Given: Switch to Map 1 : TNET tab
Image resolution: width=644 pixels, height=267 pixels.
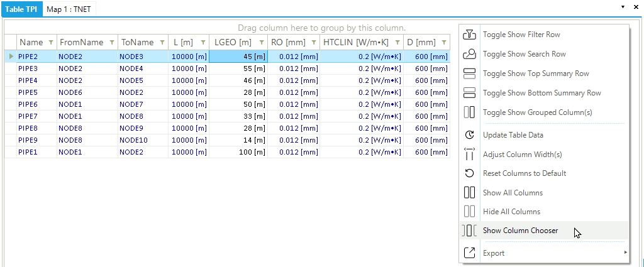Looking at the screenshot, I should 68,8.
